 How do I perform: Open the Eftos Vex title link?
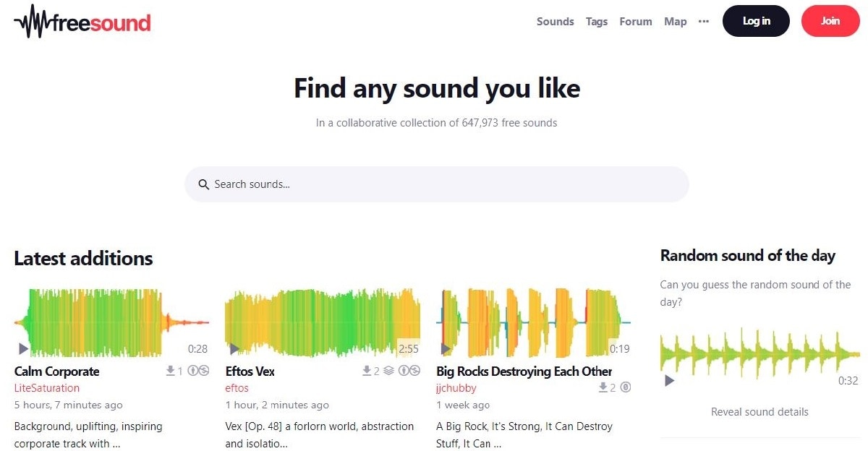pos(250,371)
